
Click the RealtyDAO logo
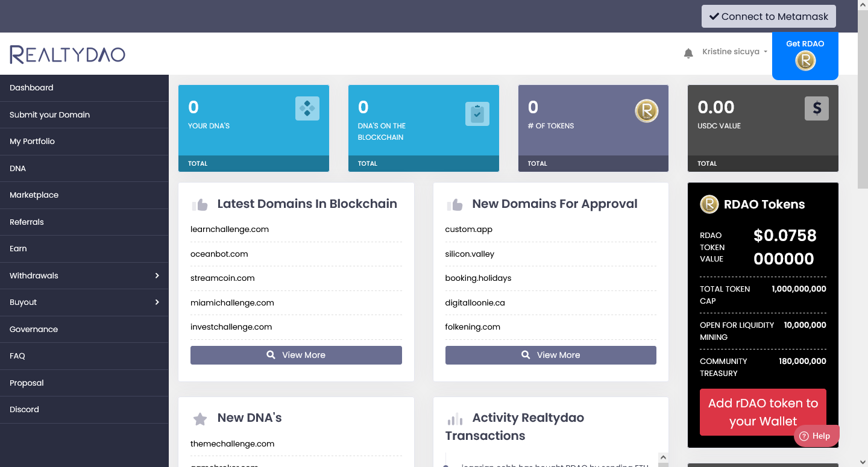68,54
